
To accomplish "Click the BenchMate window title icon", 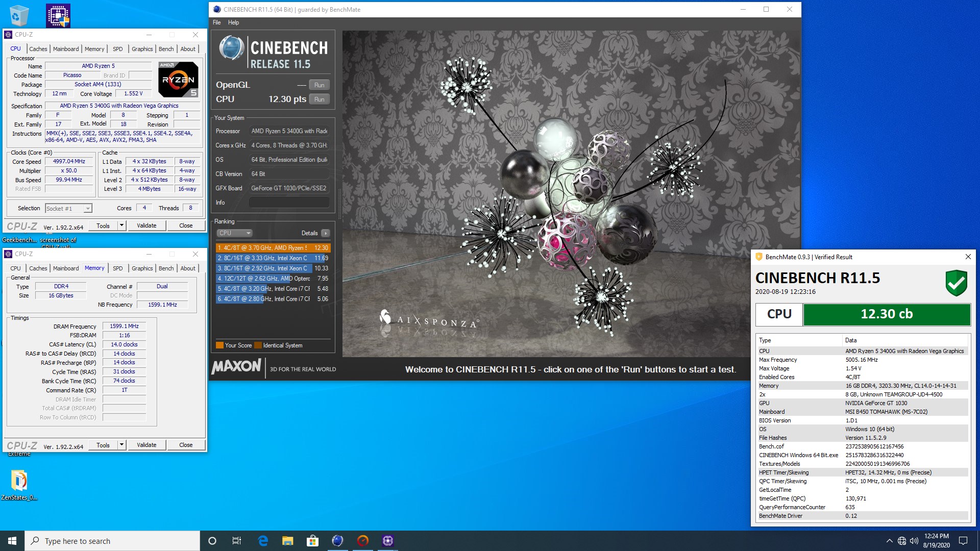I will click(758, 257).
